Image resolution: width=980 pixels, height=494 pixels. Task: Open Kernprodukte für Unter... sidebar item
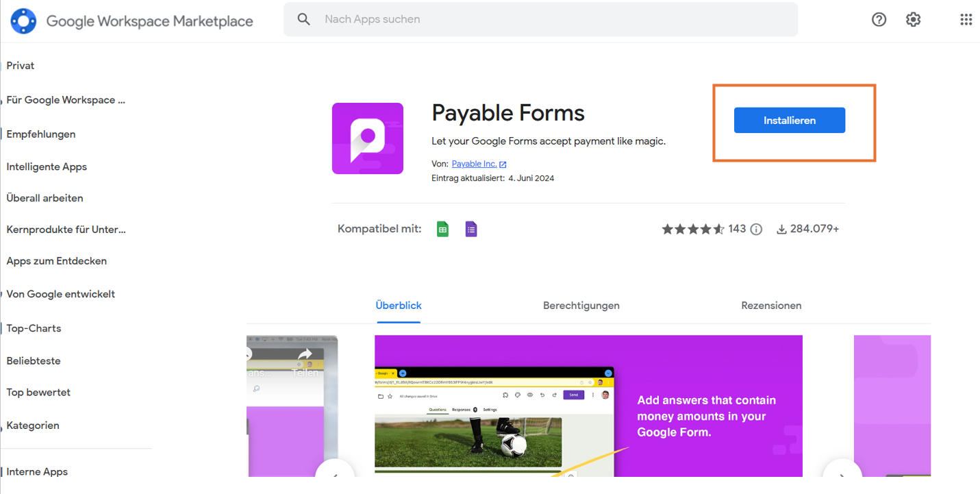click(x=66, y=230)
